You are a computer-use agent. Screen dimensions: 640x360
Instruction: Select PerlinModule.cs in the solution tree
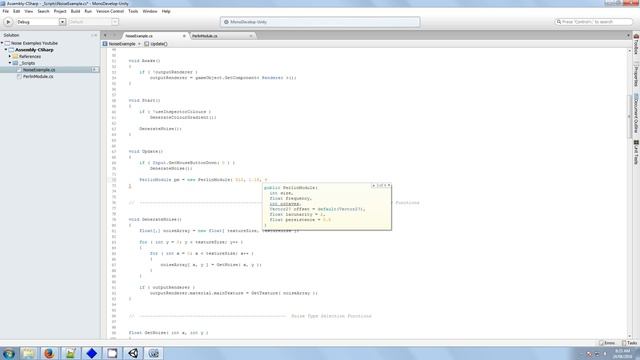click(38, 76)
